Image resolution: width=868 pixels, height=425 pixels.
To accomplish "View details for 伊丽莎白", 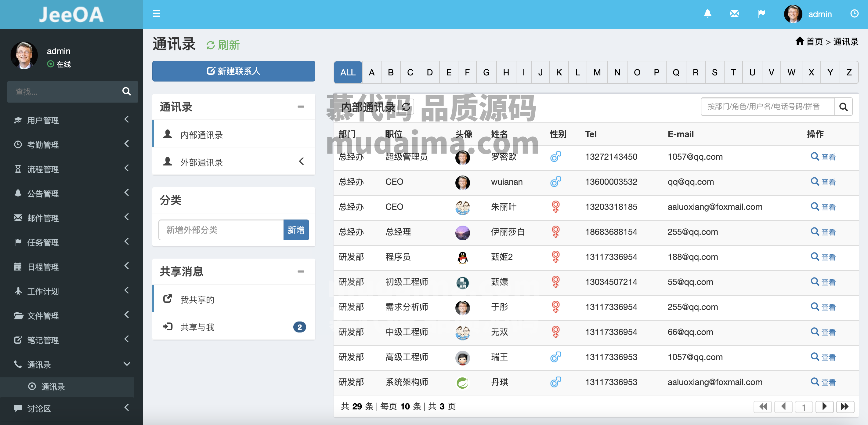I will coord(823,232).
